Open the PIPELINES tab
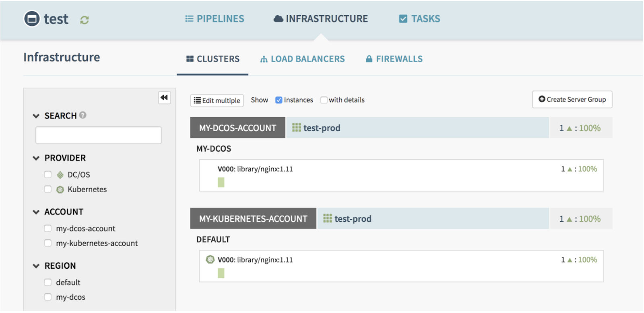 coord(215,19)
